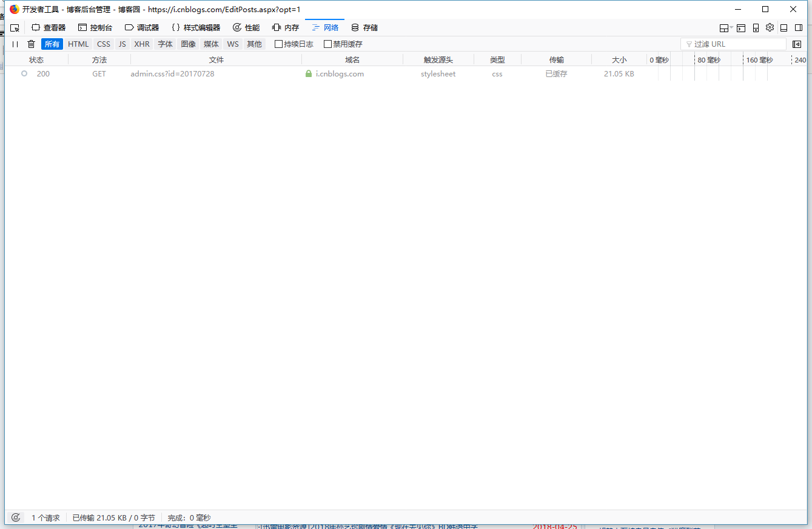Select the 所有 request filter
The height and width of the screenshot is (529, 812).
click(52, 44)
